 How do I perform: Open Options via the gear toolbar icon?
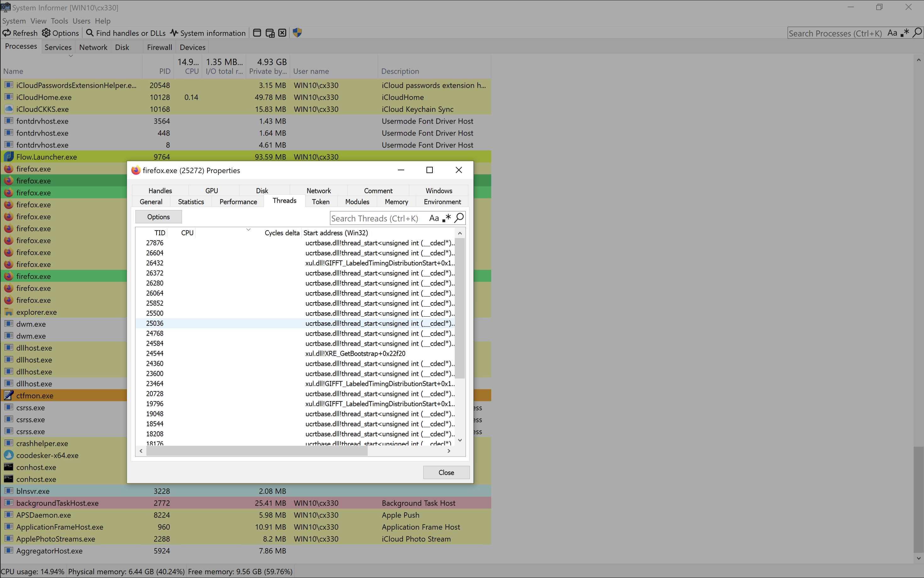point(46,33)
